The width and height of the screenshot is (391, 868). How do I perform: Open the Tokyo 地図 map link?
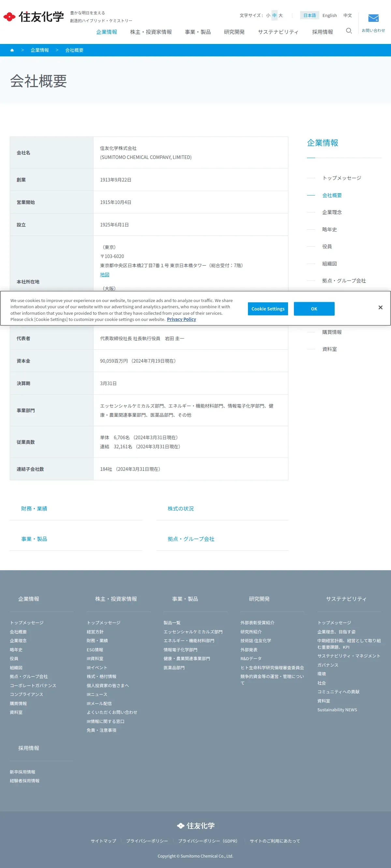coord(105,275)
